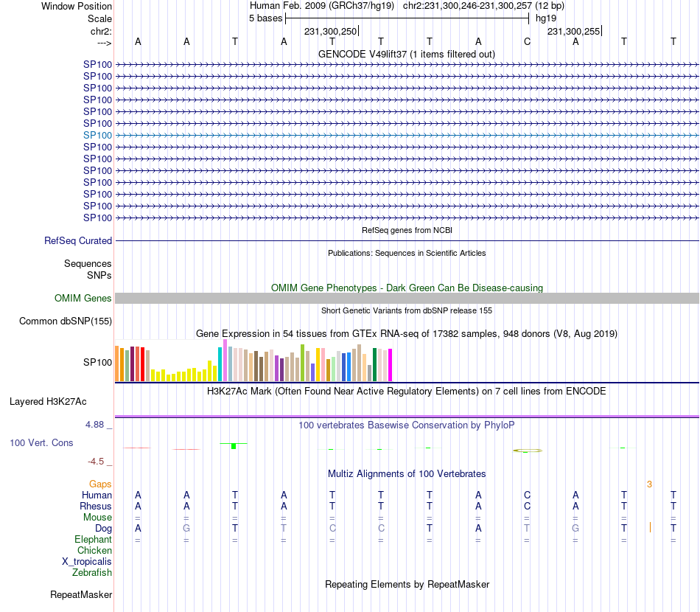The width and height of the screenshot is (700, 612).
Task: Click the RepeatMasker track label
Action: [81, 594]
